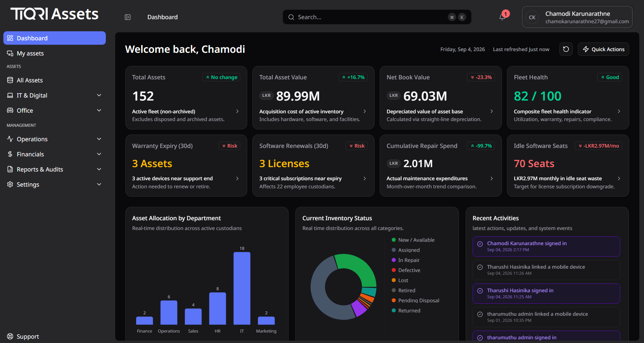Open Cumulative Repair Spend card arrow
This screenshot has width=644, height=343.
click(492, 179)
